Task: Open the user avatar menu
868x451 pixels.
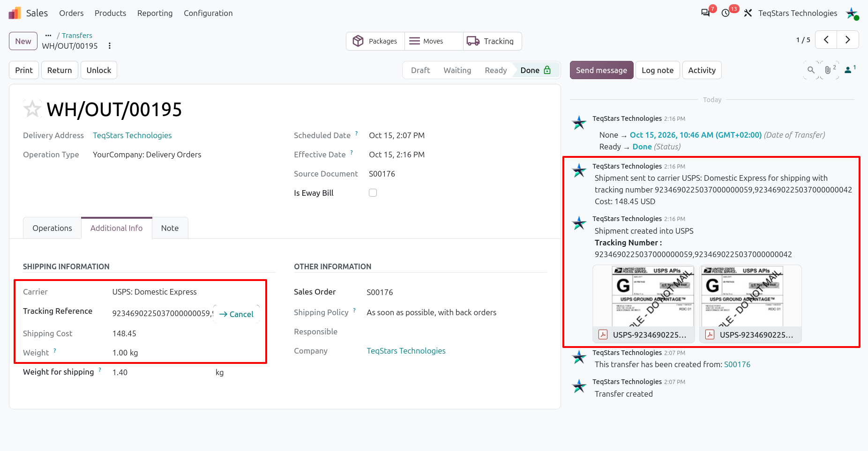Action: pyautogui.click(x=852, y=13)
